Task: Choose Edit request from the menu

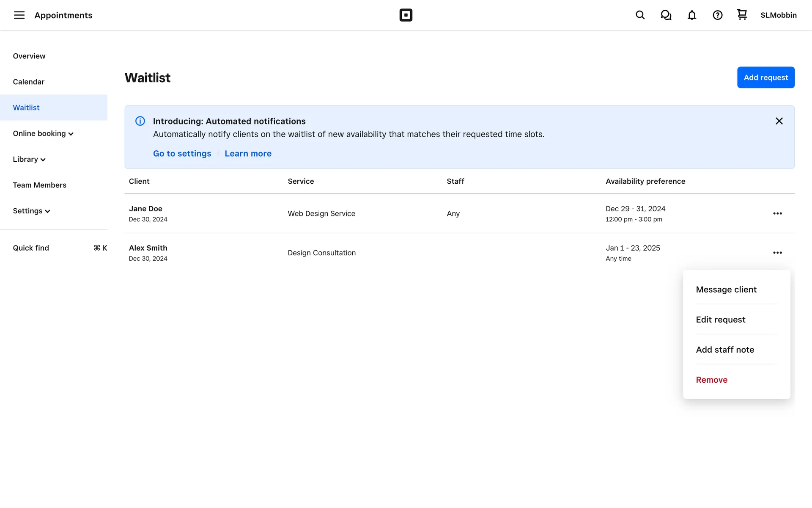Action: (720, 320)
